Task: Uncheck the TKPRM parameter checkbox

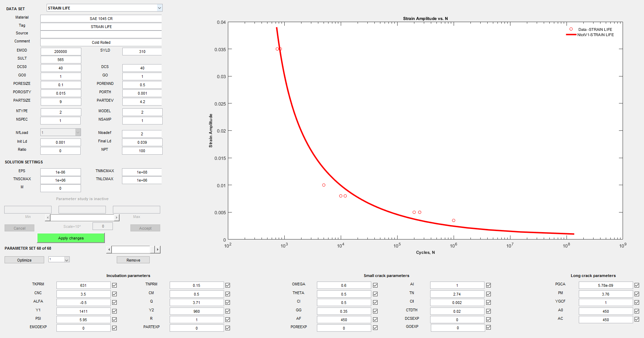Action: click(x=114, y=285)
